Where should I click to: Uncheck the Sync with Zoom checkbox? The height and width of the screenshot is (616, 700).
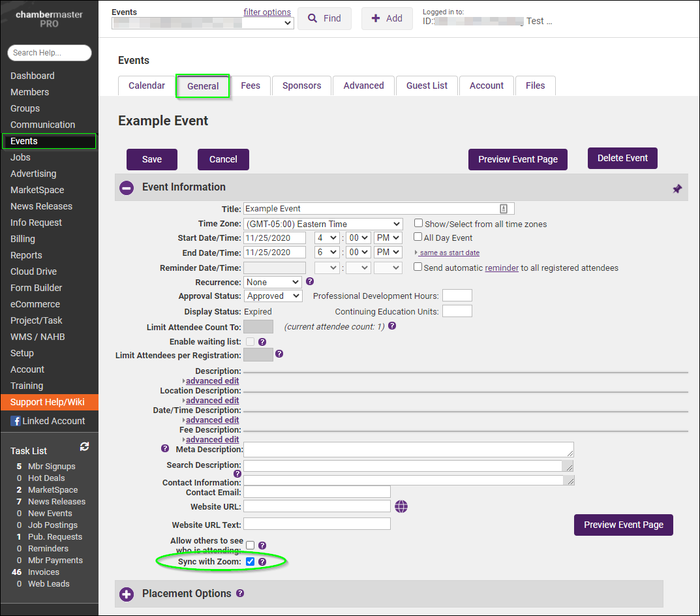point(251,562)
